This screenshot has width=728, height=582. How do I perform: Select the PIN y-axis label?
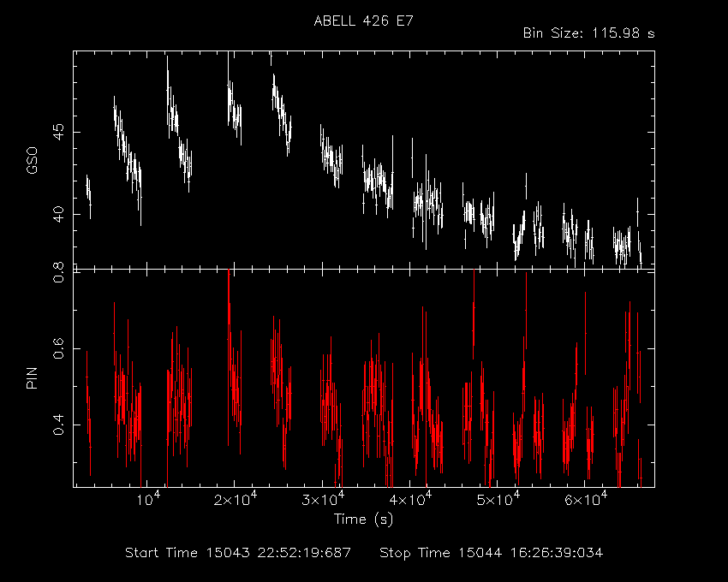tap(32, 378)
